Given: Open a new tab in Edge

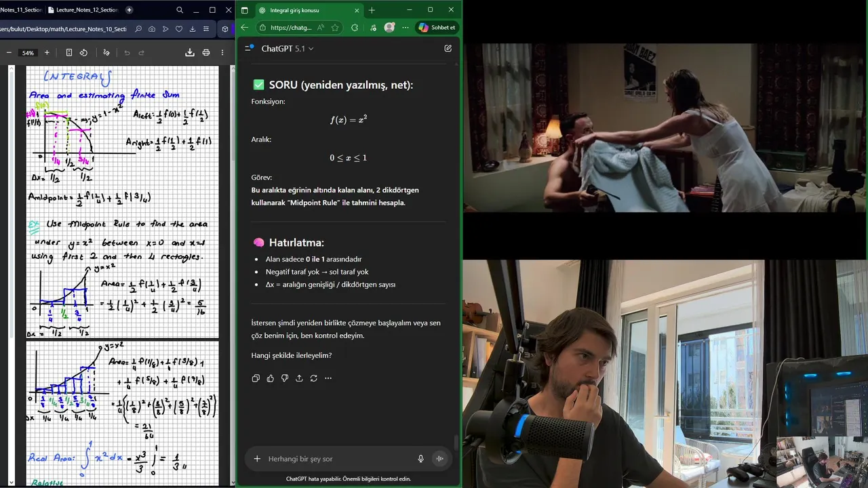Looking at the screenshot, I should click(x=372, y=10).
